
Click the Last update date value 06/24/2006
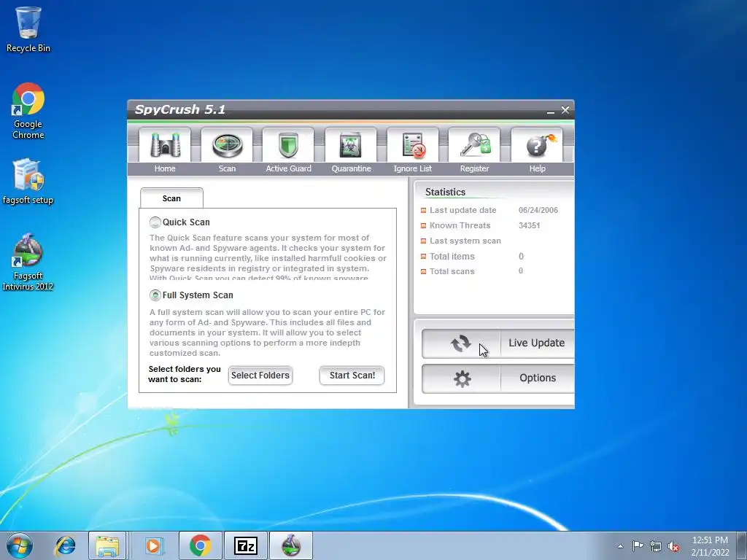tap(538, 210)
